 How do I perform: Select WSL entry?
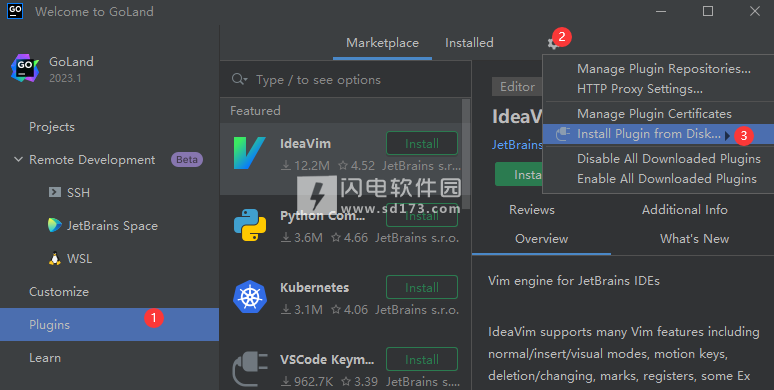(x=79, y=259)
